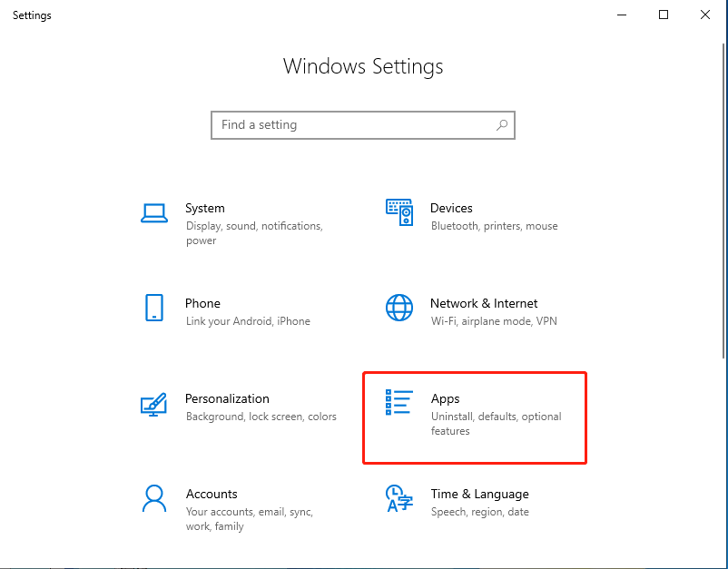The width and height of the screenshot is (728, 569).
Task: Click the Phone icon
Action: pyautogui.click(x=154, y=308)
